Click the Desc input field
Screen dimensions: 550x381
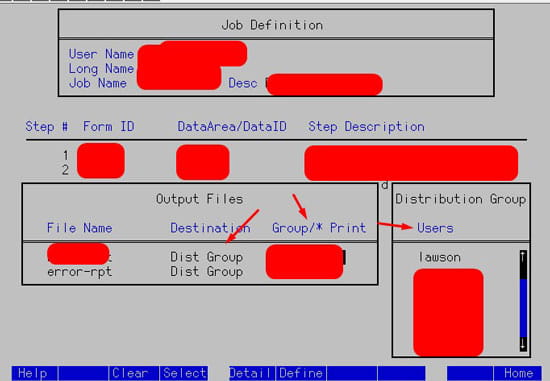(x=324, y=83)
